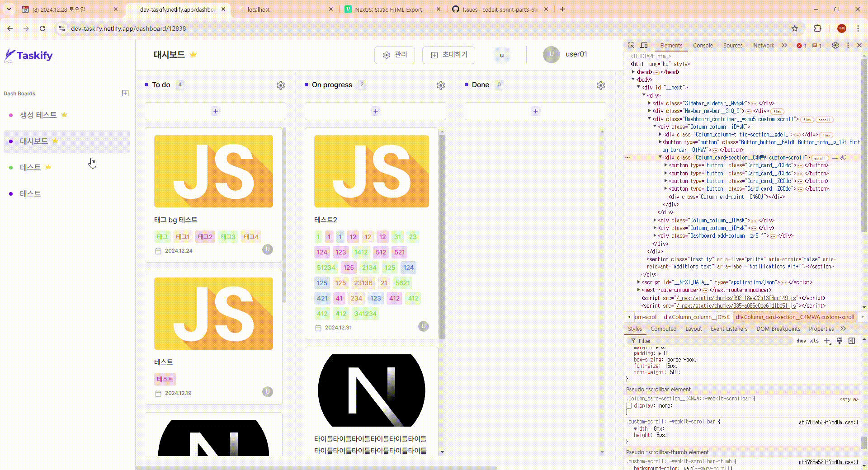Open DevTools kebab customize menu
868x470 pixels.
848,45
